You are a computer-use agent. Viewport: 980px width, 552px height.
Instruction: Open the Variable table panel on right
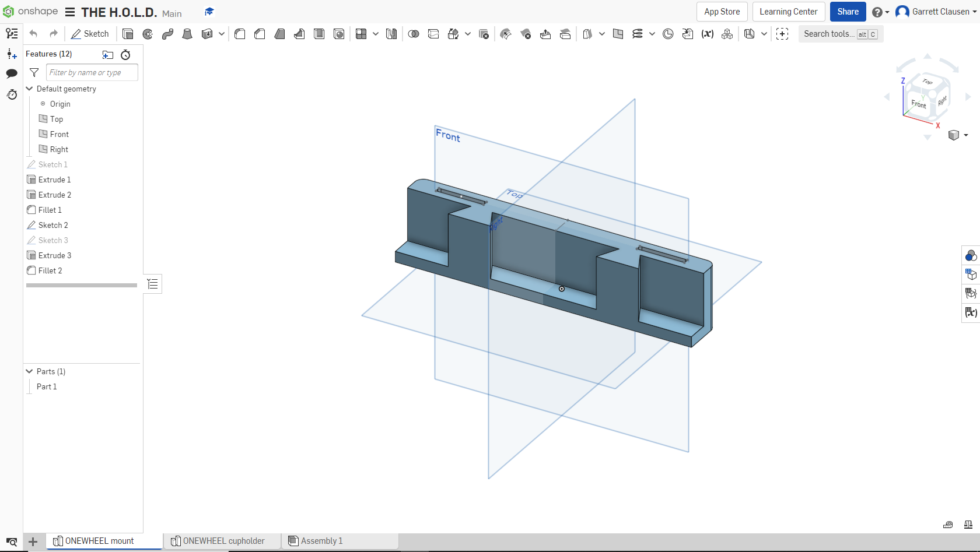[971, 312]
